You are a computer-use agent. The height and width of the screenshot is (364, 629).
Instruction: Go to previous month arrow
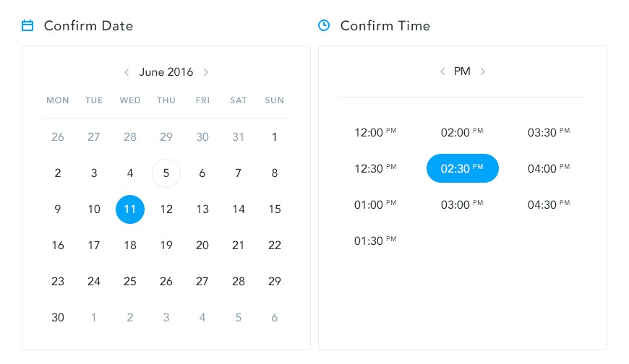click(127, 72)
